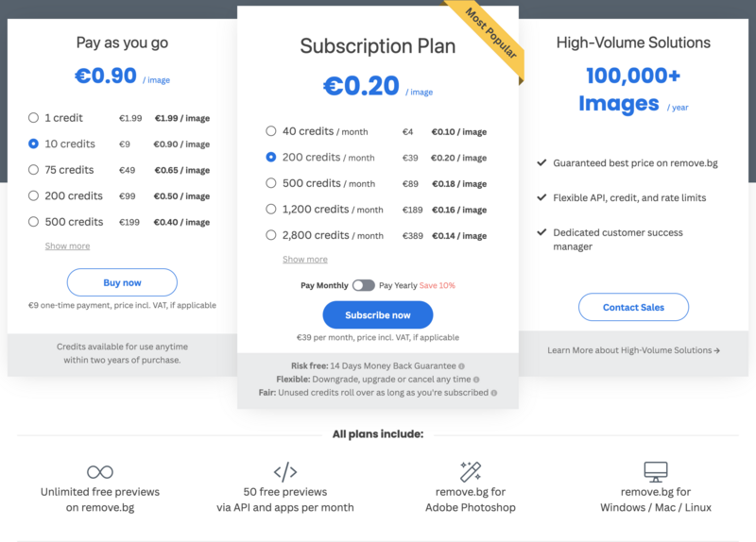Image resolution: width=756 pixels, height=542 pixels.
Task: Click info icon beside unused credits rollover
Action: pyautogui.click(x=494, y=392)
